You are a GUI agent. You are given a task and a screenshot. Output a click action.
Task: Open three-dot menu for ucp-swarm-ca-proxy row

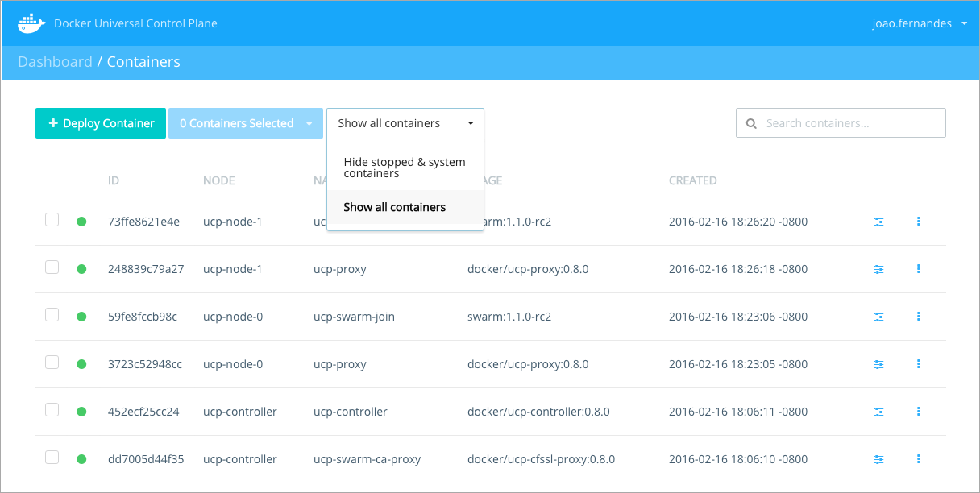click(918, 459)
